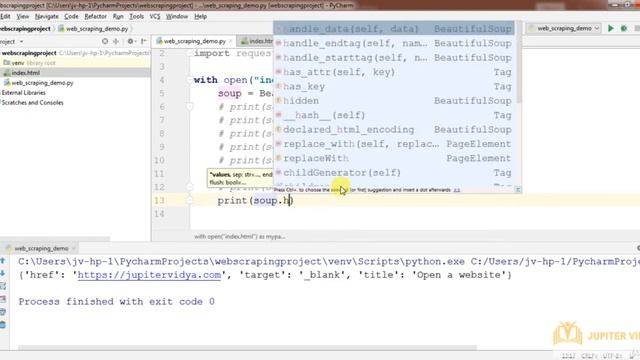The height and width of the screenshot is (360, 640).
Task: Choose childGenerator(self) completion suggestion
Action: pyautogui.click(x=394, y=173)
